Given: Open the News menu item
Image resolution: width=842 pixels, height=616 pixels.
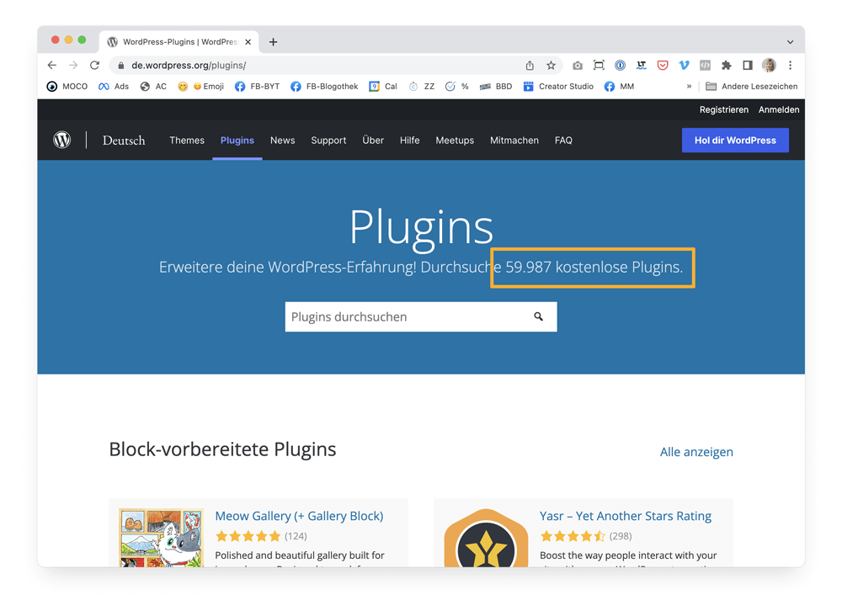Looking at the screenshot, I should (x=282, y=140).
